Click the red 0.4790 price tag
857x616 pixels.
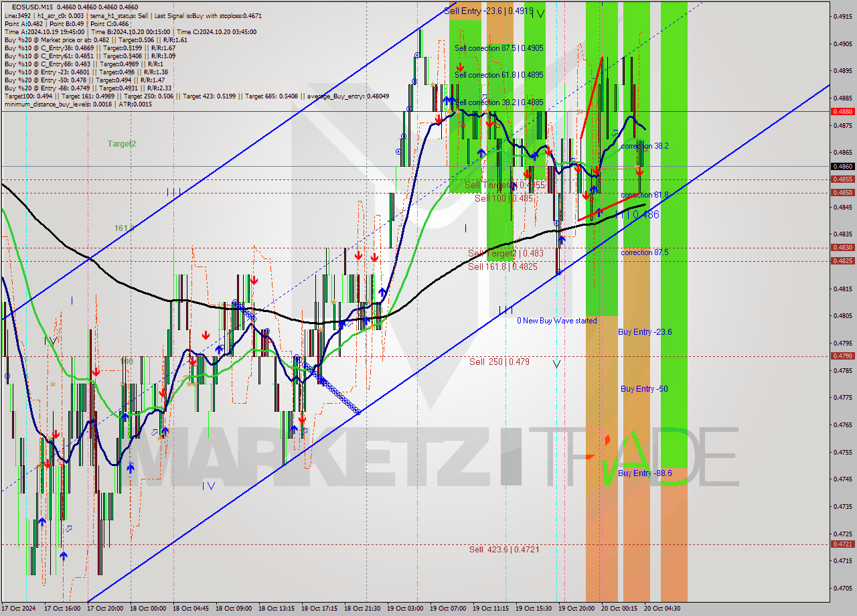pyautogui.click(x=842, y=356)
